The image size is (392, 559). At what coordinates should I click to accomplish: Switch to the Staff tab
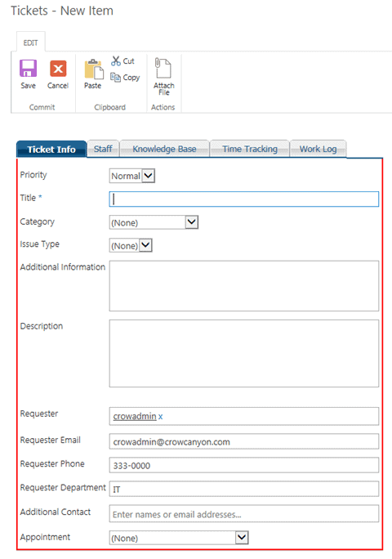103,149
